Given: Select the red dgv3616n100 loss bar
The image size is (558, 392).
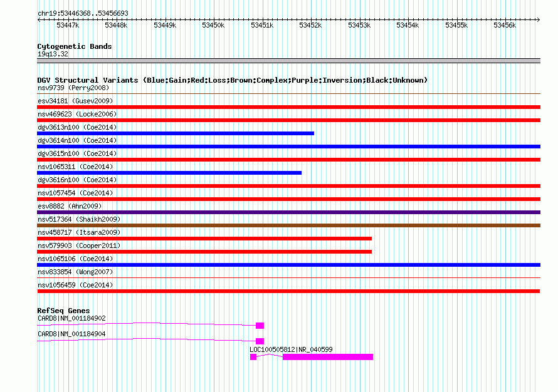Looking at the screenshot, I should [288, 186].
